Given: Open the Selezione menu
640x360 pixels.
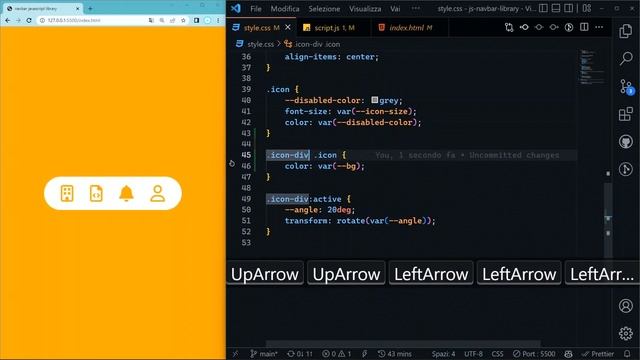Looking at the screenshot, I should click(x=324, y=9).
